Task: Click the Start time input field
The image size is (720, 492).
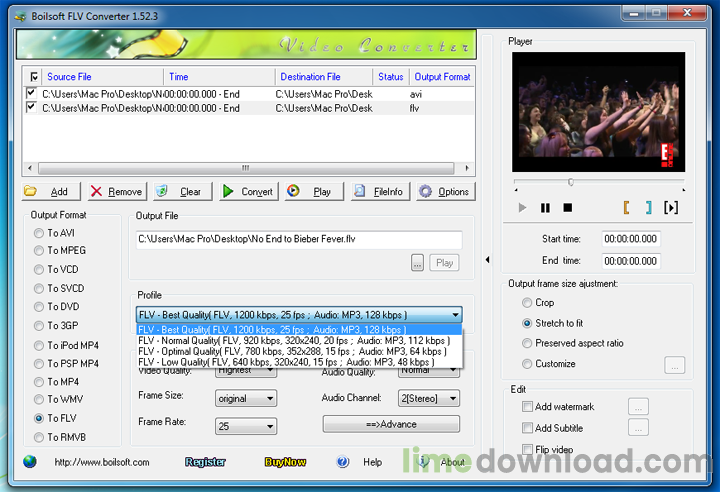Action: (630, 239)
